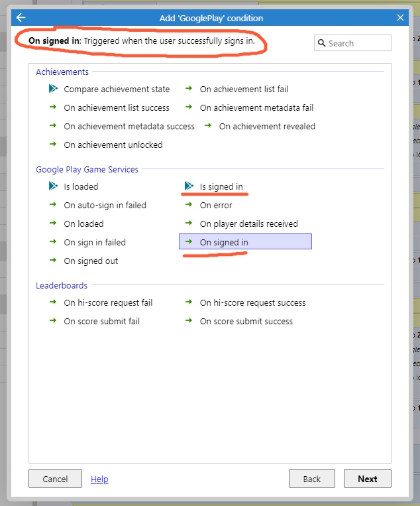This screenshot has height=506, width=420.
Task: Select Compare achievement state condition
Action: pos(117,89)
